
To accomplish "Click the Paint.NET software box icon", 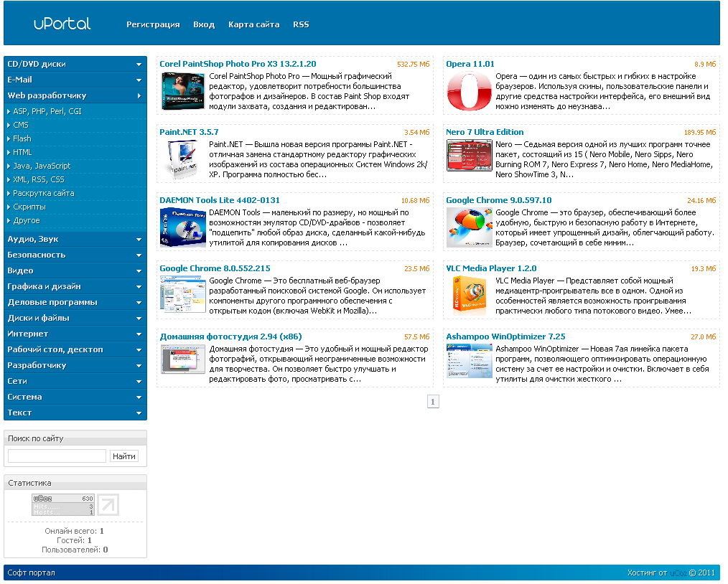I will 182,159.
